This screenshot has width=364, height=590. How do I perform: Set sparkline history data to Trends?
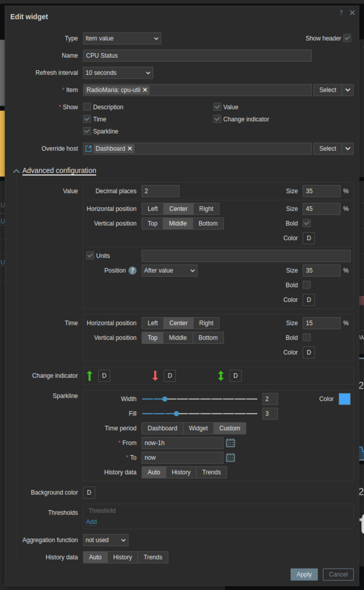211,472
